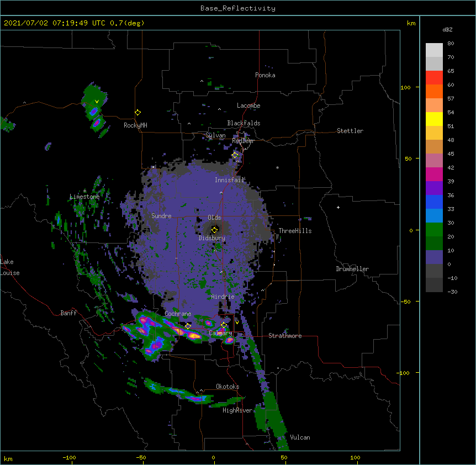Click the Strathmore label
476x465 pixels.
tap(285, 336)
